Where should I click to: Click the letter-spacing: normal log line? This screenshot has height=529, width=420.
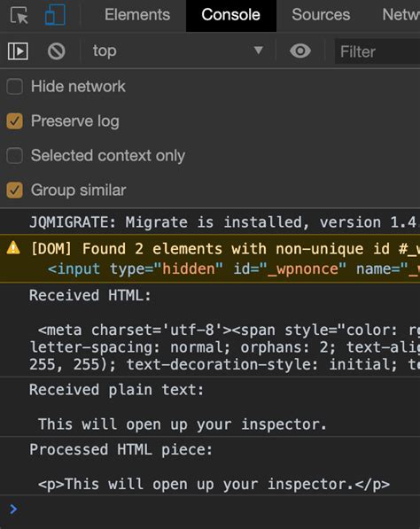click(224, 347)
